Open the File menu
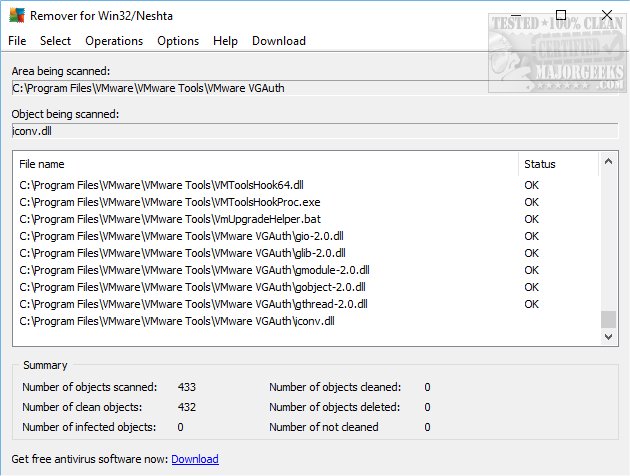This screenshot has height=476, width=630. 17,41
